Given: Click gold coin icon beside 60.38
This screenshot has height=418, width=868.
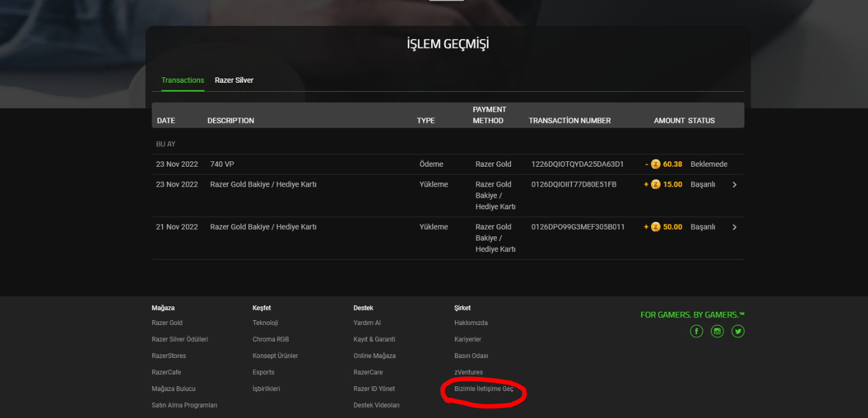Looking at the screenshot, I should point(656,164).
